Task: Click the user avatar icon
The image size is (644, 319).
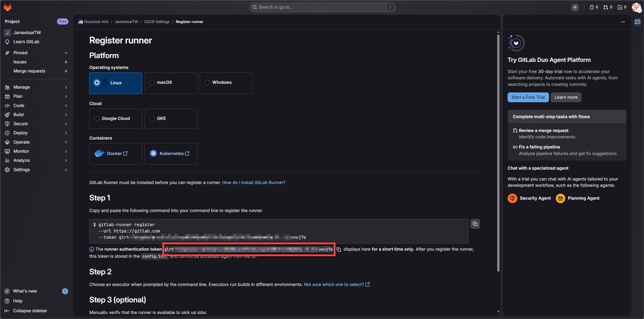Action: pyautogui.click(x=636, y=7)
